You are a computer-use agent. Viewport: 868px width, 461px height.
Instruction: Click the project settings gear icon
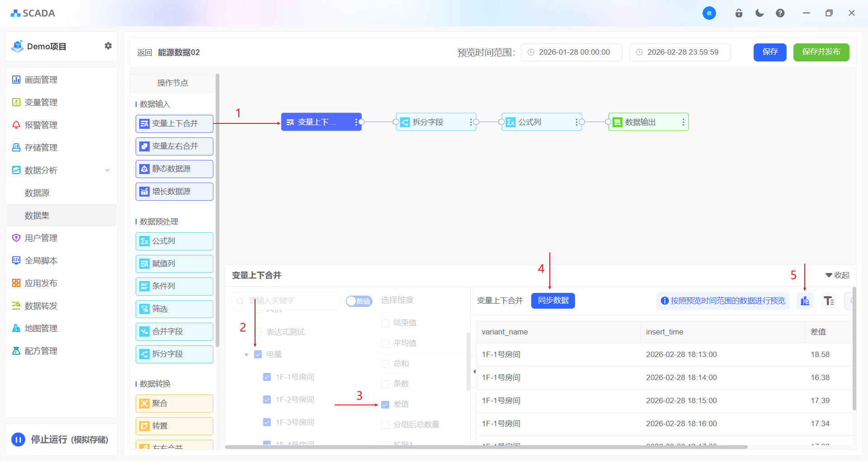pyautogui.click(x=108, y=46)
